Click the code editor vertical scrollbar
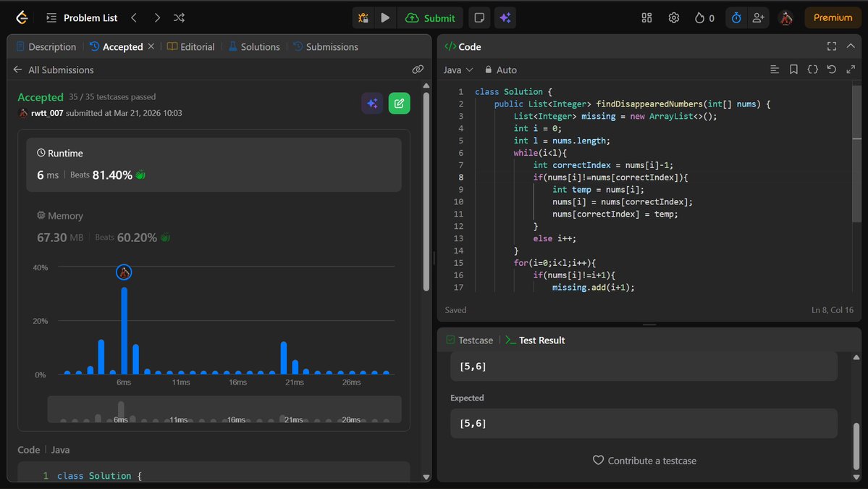 click(x=857, y=154)
